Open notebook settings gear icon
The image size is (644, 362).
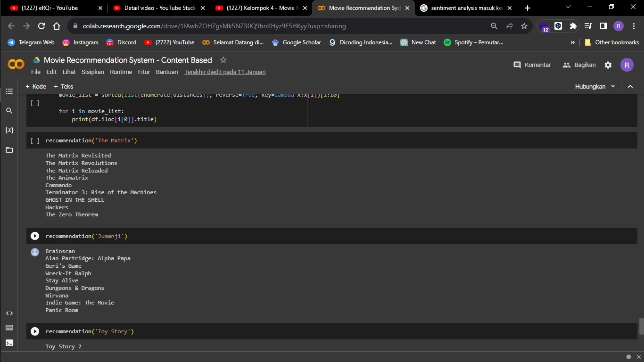tap(608, 65)
